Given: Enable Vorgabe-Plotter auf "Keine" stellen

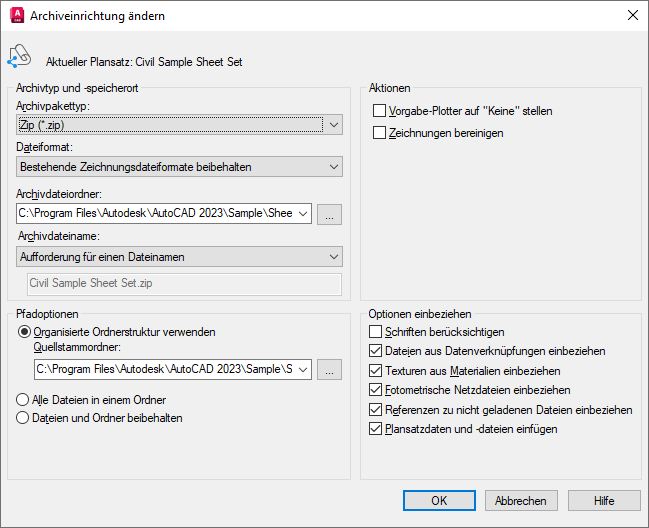Looking at the screenshot, I should click(379, 111).
